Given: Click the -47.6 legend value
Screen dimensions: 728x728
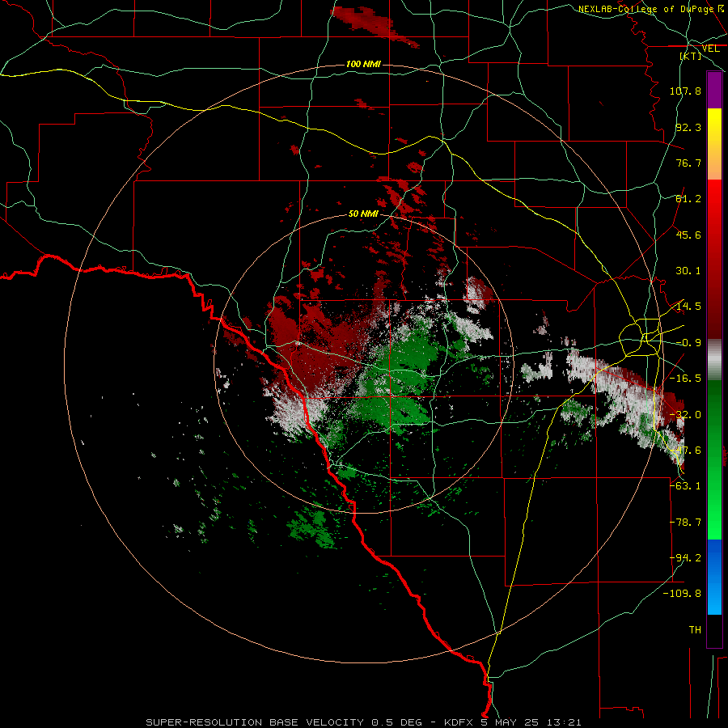Looking at the screenshot, I should pyautogui.click(x=685, y=451).
